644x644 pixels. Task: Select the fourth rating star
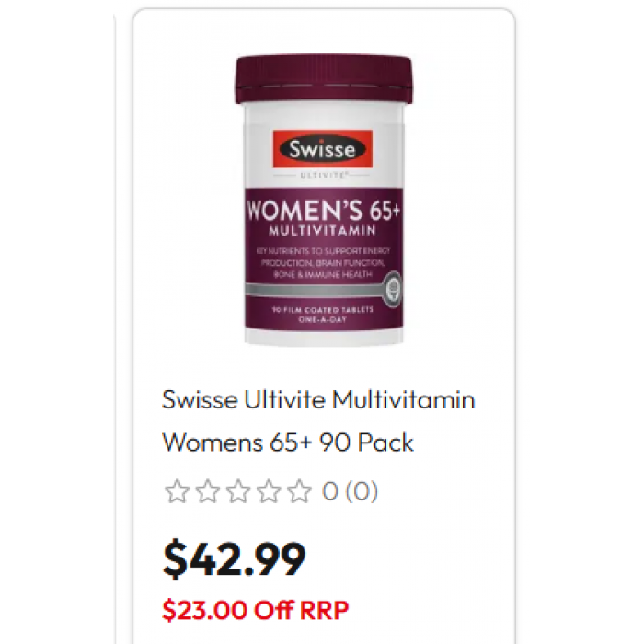point(269,491)
